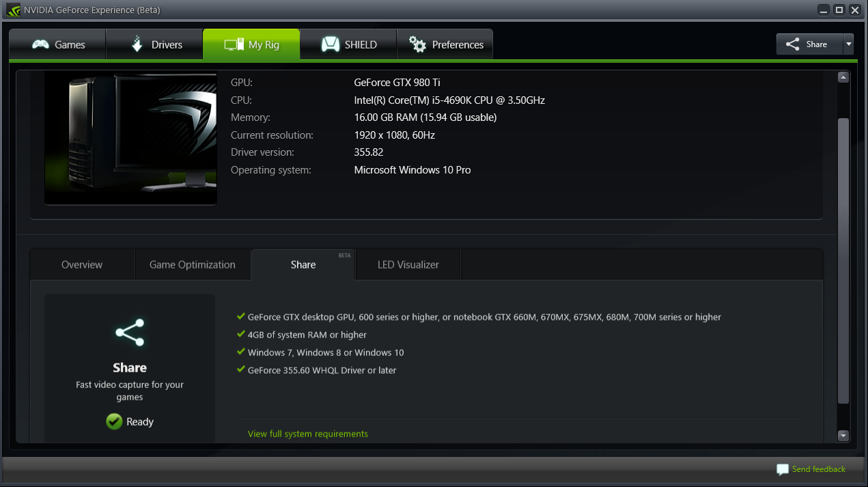This screenshot has height=487, width=868.
Task: Open the Game Optimization tab
Action: [x=193, y=264]
